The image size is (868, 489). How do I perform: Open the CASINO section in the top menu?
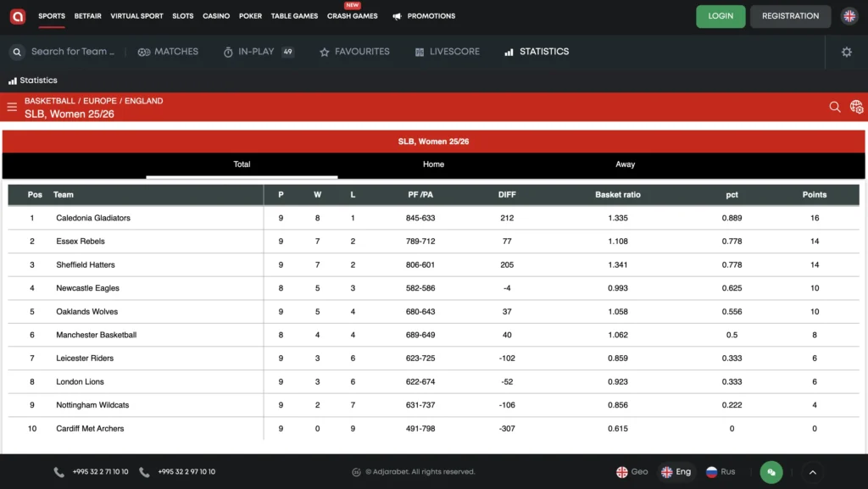click(x=216, y=15)
